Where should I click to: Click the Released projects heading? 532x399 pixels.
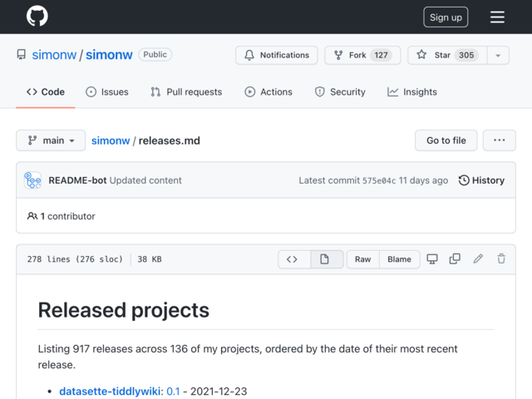click(124, 310)
